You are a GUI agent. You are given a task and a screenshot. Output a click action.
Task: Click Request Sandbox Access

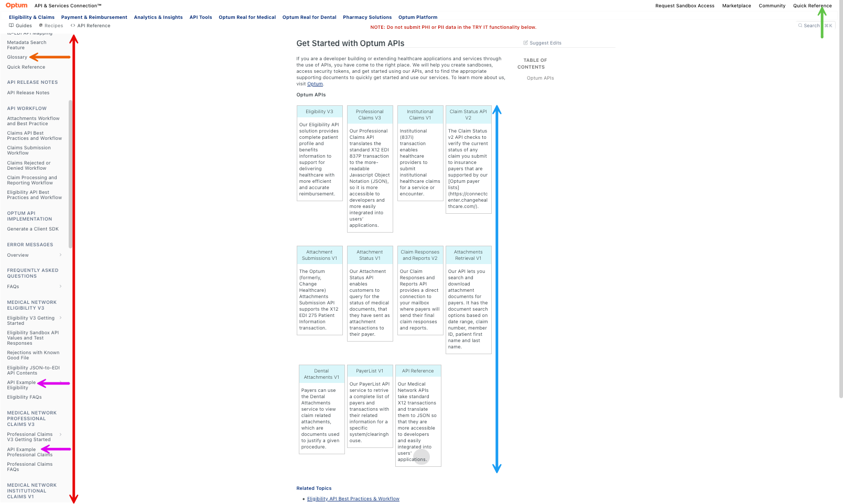685,6
